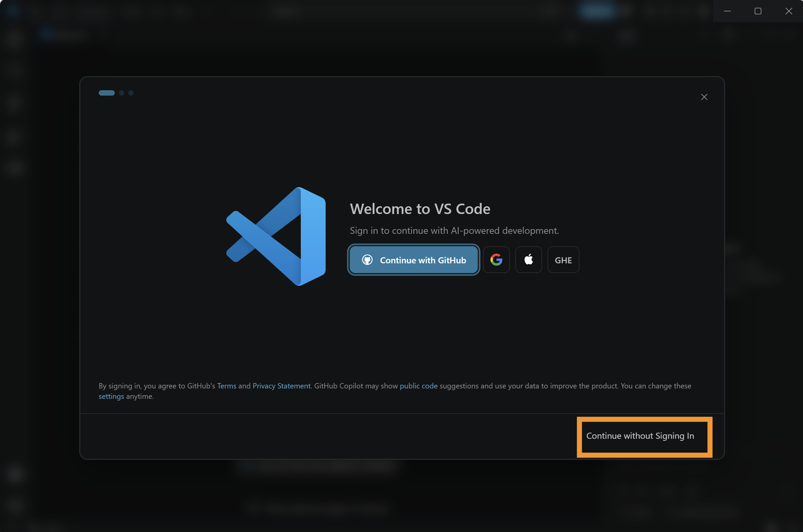This screenshot has height=532, width=803.
Task: Go to the second onboarding step dot
Action: (x=122, y=93)
